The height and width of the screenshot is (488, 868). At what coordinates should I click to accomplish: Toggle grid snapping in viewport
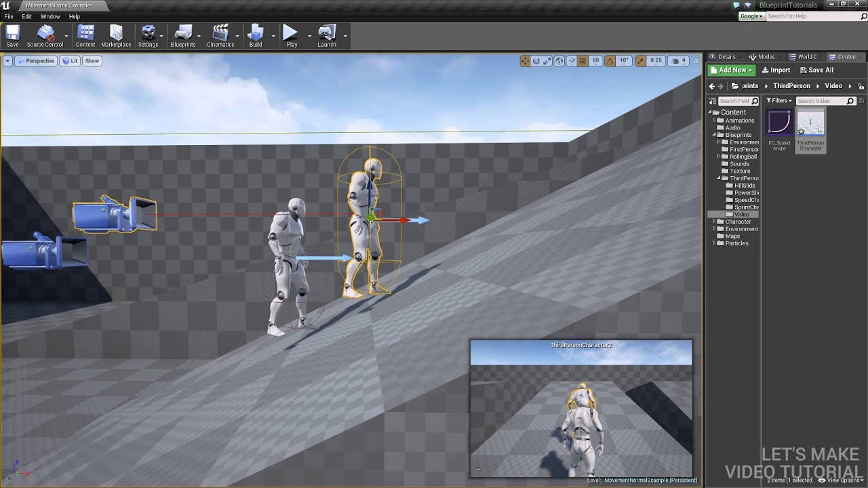click(x=583, y=61)
